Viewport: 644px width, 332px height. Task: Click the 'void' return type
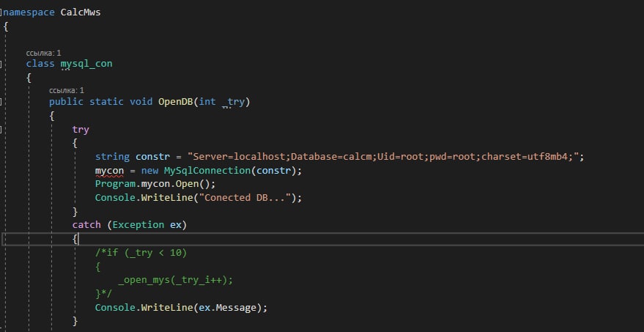(141, 101)
